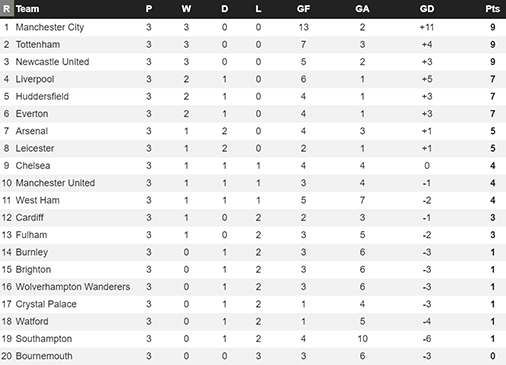Sort by the GA goals-against header

[x=362, y=9]
